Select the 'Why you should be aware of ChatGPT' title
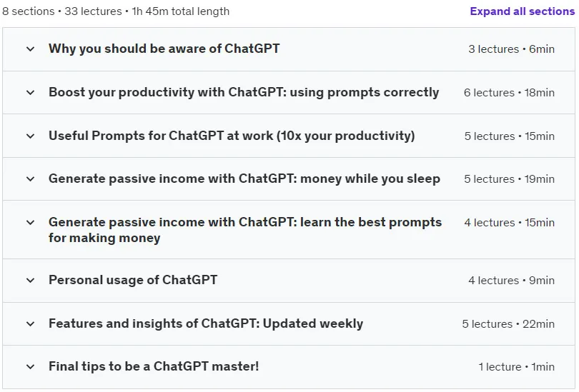This screenshot has width=579, height=392. [164, 49]
